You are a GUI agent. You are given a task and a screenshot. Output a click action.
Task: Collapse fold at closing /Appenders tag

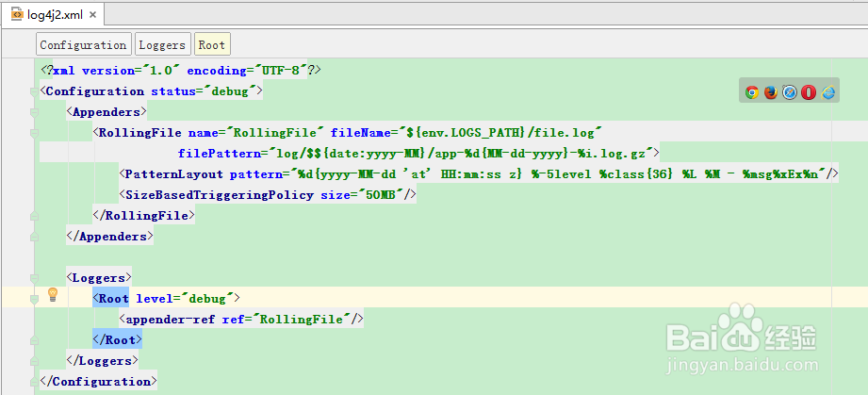click(x=34, y=237)
